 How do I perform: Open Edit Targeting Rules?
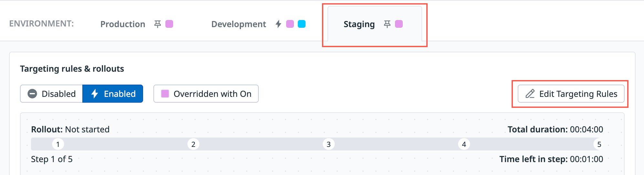tap(571, 94)
